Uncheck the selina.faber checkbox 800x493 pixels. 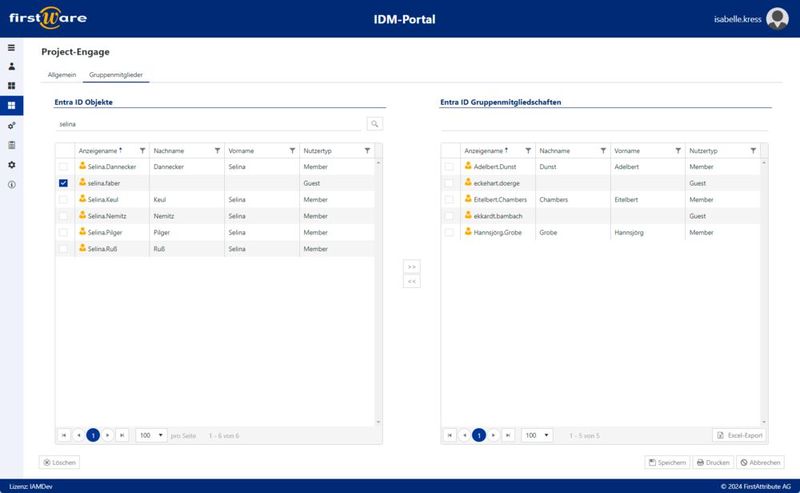(x=63, y=183)
